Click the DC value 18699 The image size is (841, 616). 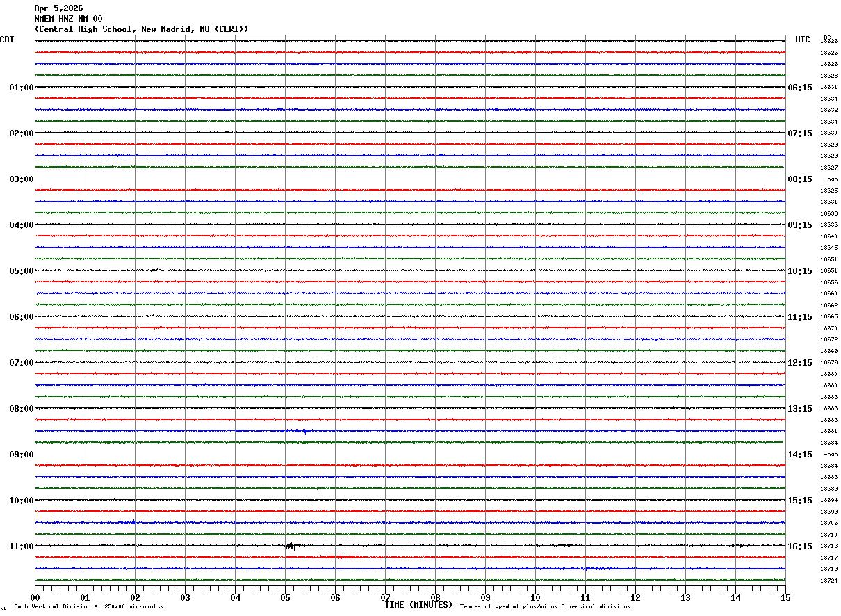(x=829, y=512)
